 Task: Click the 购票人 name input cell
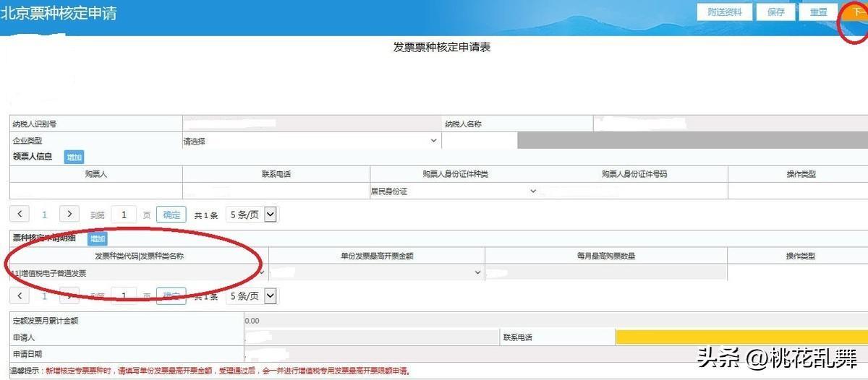(95, 191)
